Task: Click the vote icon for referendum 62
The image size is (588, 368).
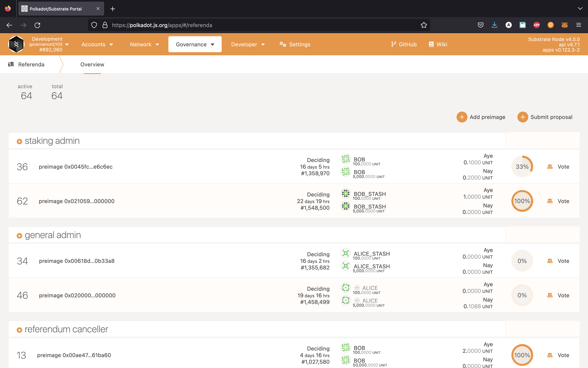Action: point(550,201)
